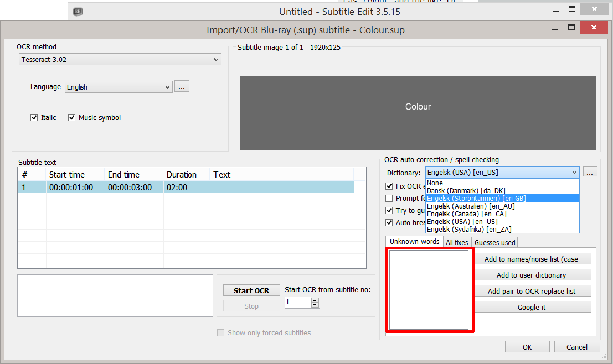The width and height of the screenshot is (613, 364).
Task: Minimize the Subtitle Edit main window
Action: (x=555, y=10)
